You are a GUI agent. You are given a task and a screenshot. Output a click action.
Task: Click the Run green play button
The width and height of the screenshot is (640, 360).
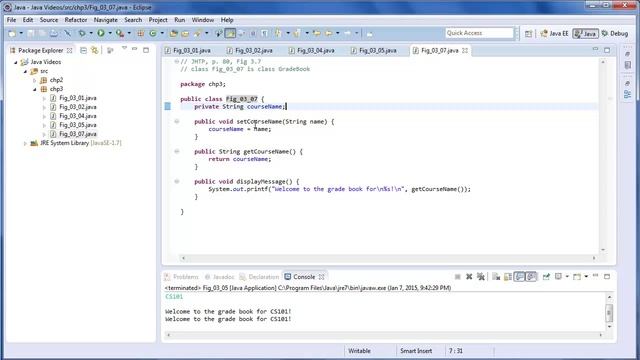[101, 33]
